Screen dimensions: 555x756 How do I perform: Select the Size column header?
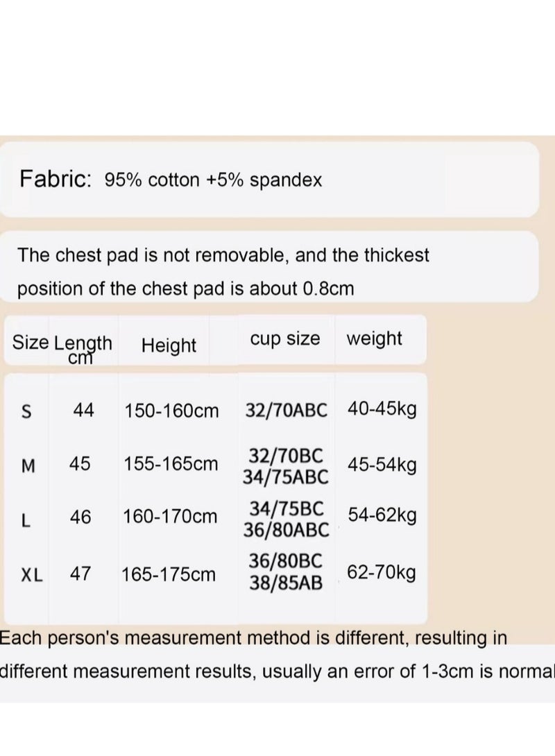click(x=30, y=343)
